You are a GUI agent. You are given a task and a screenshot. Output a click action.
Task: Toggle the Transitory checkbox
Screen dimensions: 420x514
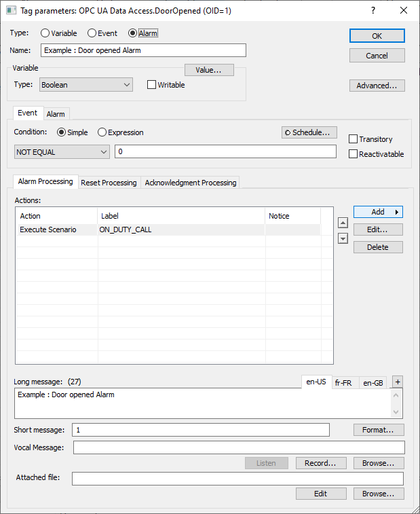[353, 139]
